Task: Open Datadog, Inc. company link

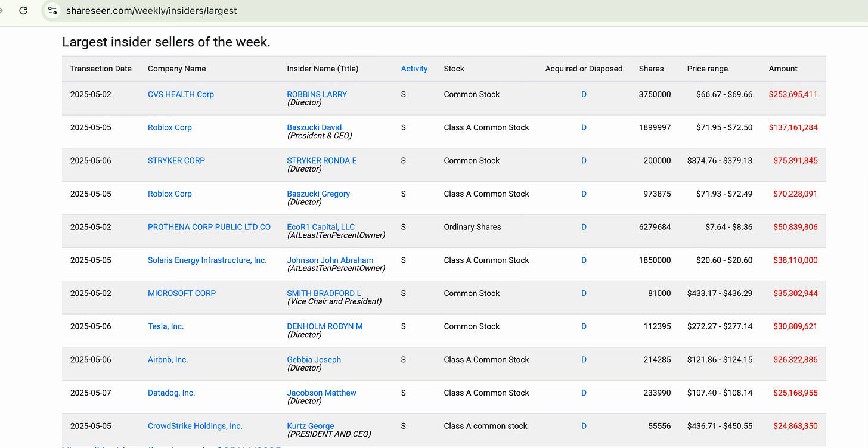Action: point(172,393)
